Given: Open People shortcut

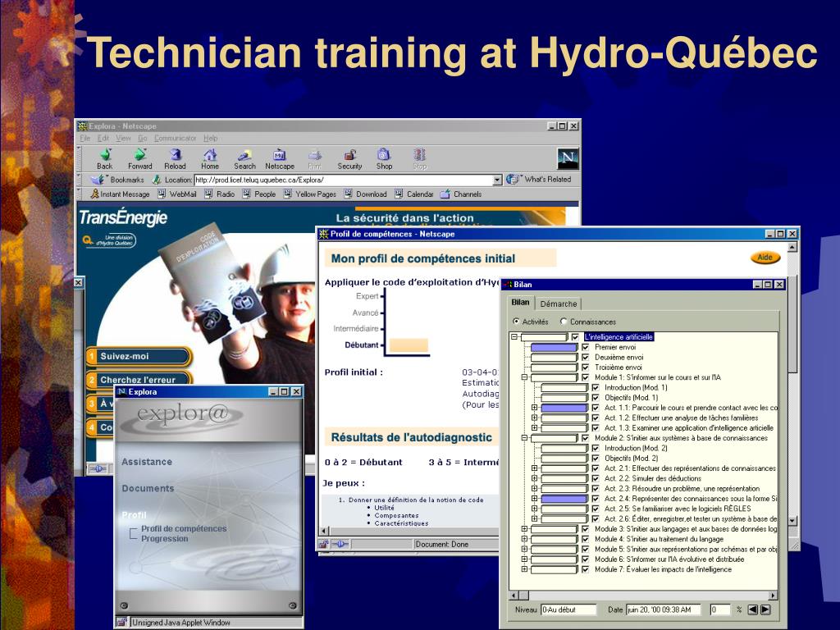Looking at the screenshot, I should click(259, 194).
